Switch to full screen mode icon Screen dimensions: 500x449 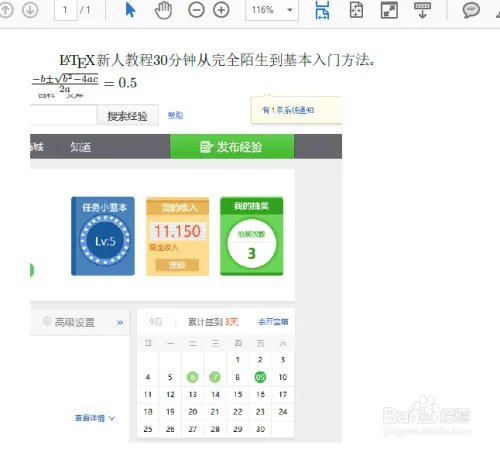(389, 10)
